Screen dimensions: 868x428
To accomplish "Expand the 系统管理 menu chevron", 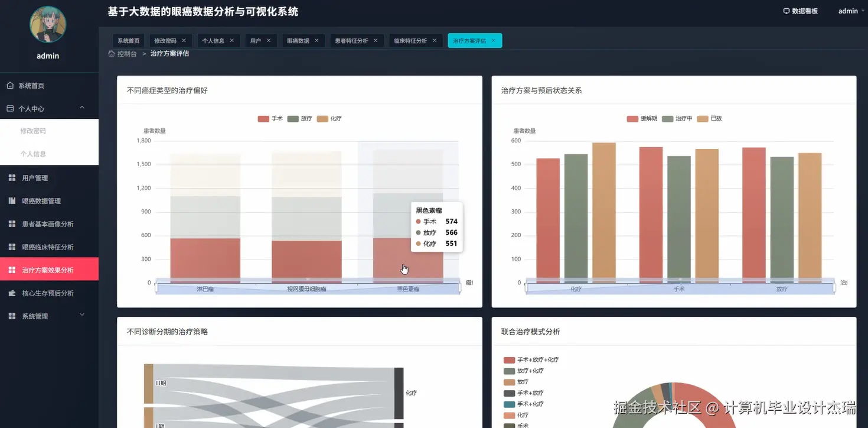I will [x=82, y=315].
